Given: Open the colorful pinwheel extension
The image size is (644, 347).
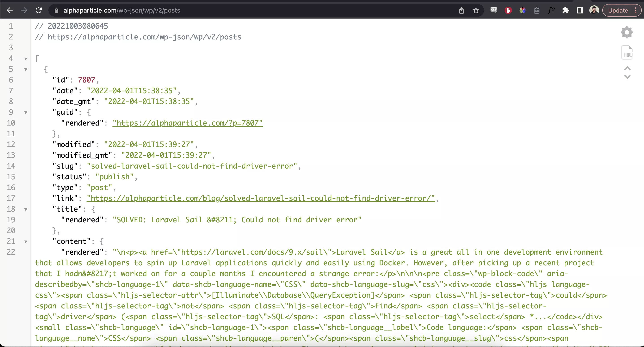Looking at the screenshot, I should [x=523, y=10].
